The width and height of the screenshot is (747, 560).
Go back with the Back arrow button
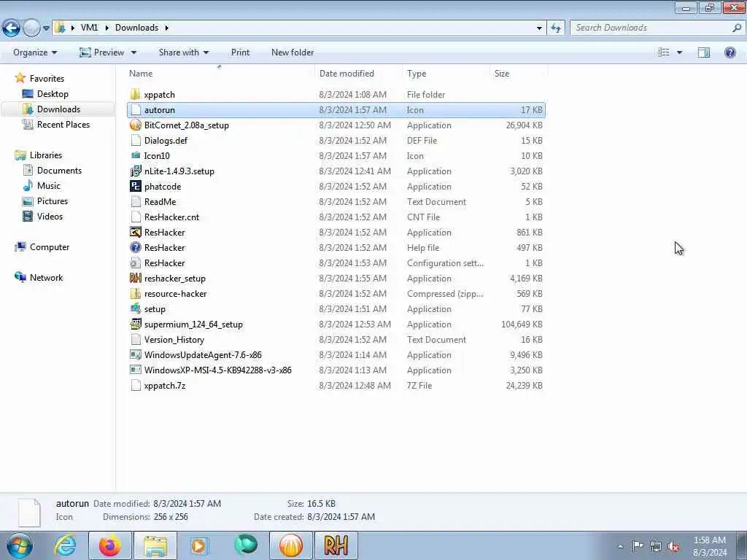tap(11, 28)
